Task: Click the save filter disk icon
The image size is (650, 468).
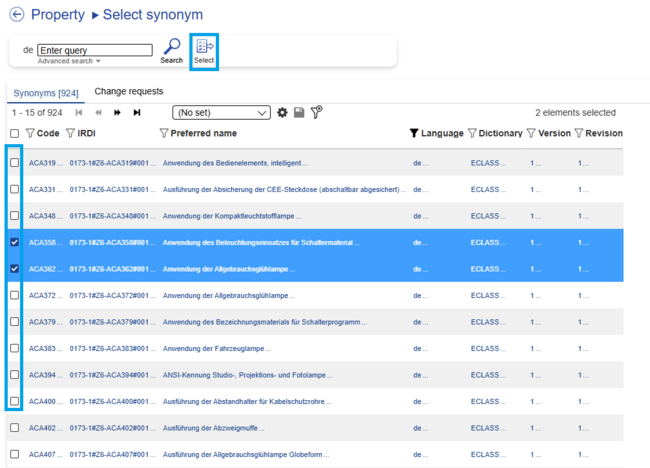Action: tap(299, 113)
